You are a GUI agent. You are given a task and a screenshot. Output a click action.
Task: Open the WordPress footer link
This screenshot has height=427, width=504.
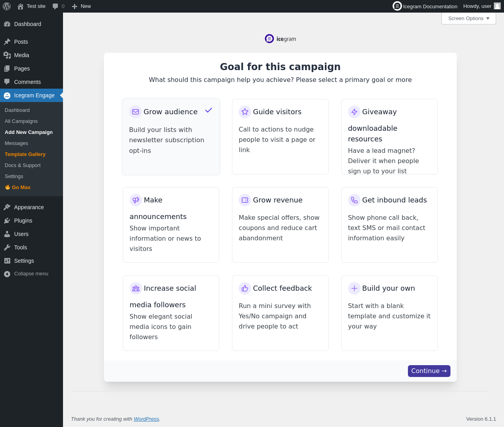coord(146,419)
